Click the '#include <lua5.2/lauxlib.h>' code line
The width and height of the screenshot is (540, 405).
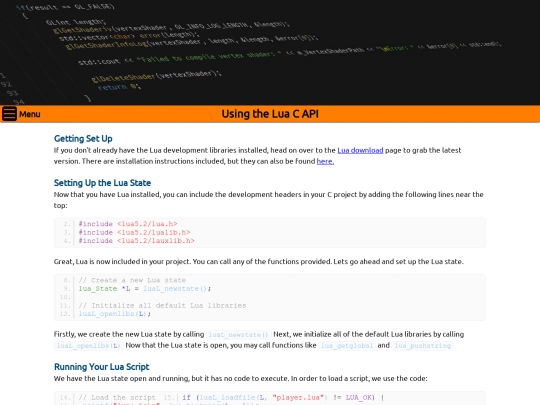pos(136,241)
